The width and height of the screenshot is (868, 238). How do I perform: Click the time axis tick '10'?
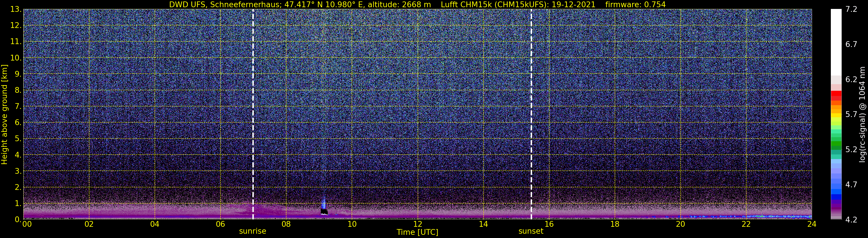[x=352, y=224]
